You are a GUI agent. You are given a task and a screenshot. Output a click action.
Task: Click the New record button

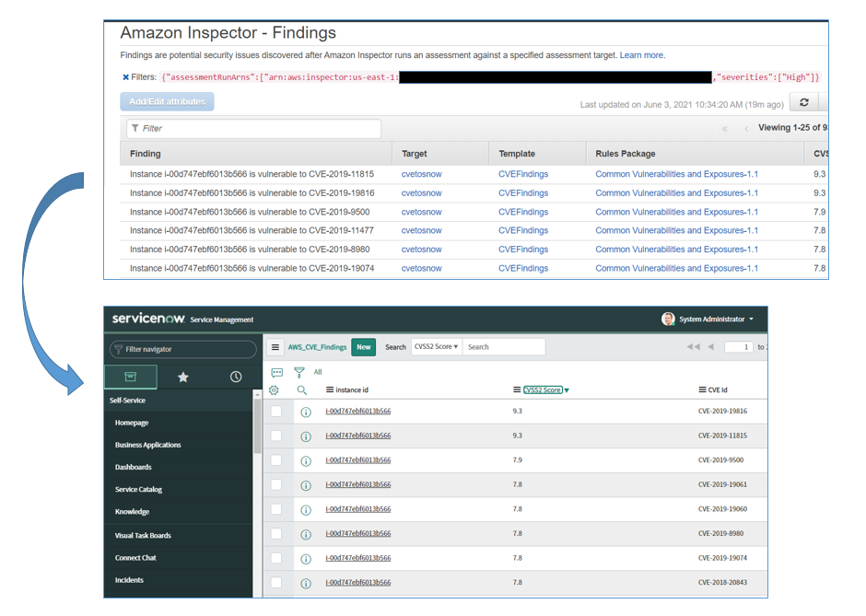363,347
